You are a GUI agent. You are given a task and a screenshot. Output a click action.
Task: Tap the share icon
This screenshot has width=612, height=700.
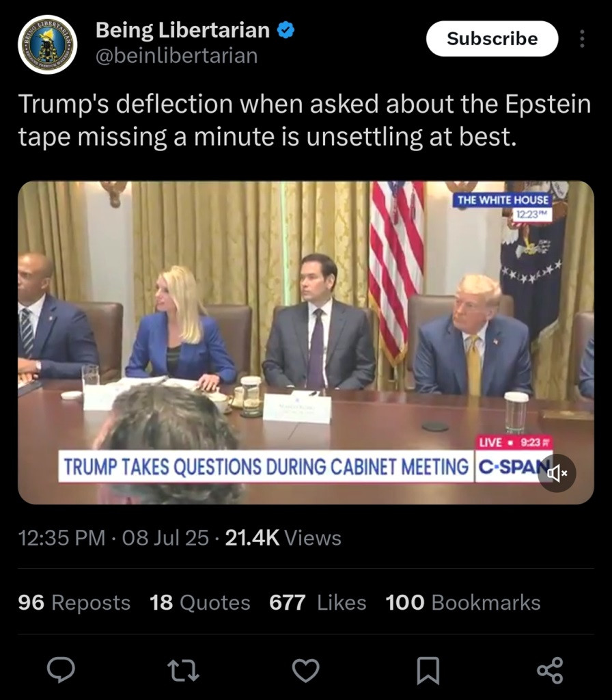point(550,670)
